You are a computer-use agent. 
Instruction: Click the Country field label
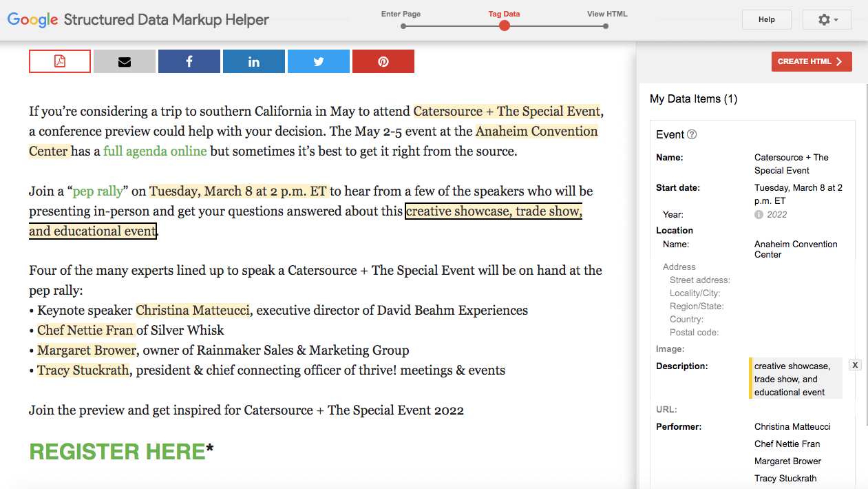687,320
